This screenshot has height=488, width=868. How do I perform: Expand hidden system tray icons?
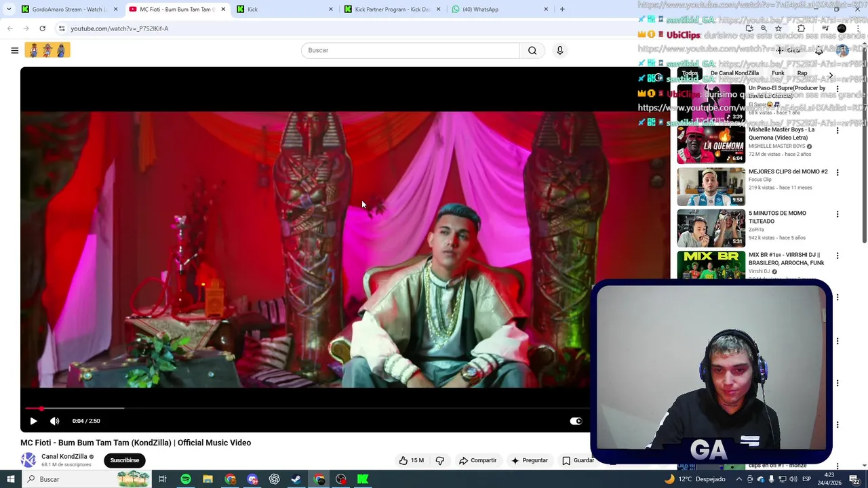(x=738, y=479)
